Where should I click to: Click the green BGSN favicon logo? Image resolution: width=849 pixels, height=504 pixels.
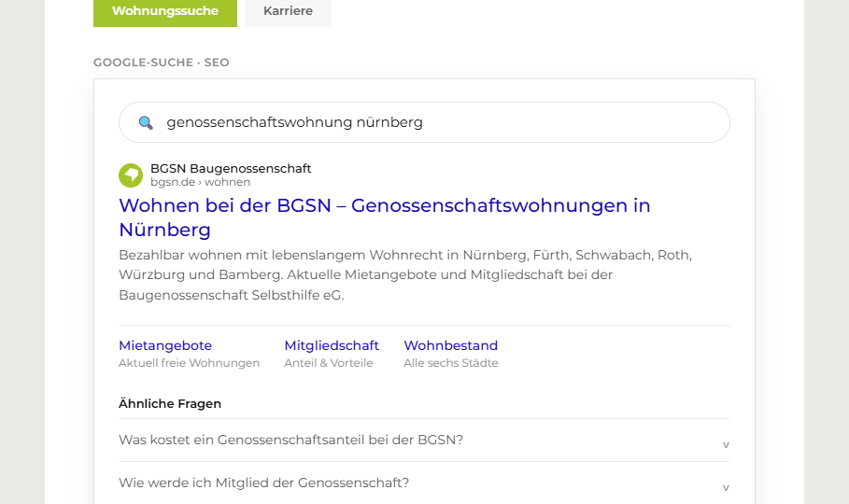tap(131, 175)
